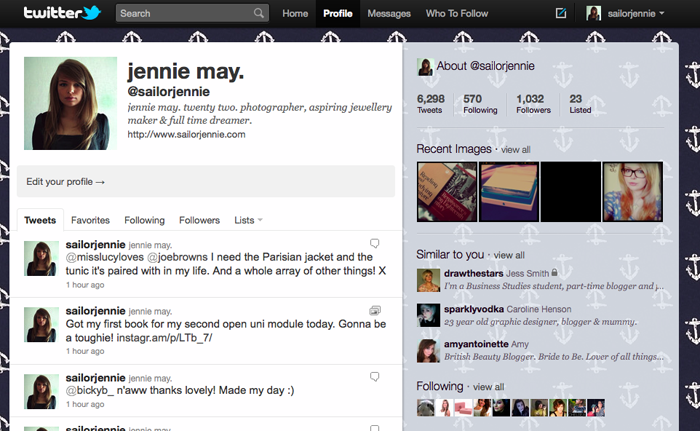Click second avatar in Following list
The image size is (700, 431).
[444, 408]
